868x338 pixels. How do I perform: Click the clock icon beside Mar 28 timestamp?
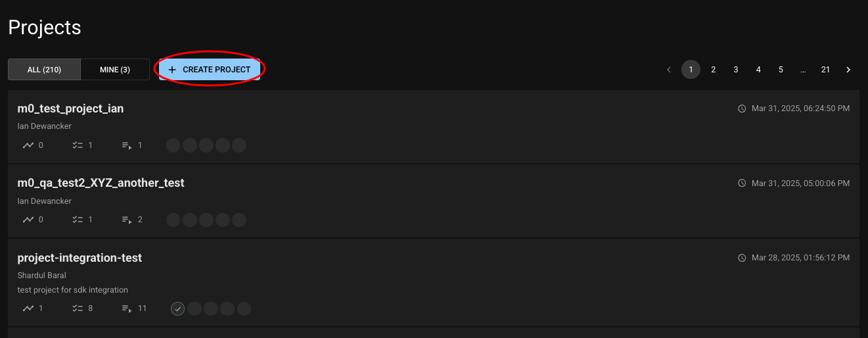click(742, 258)
